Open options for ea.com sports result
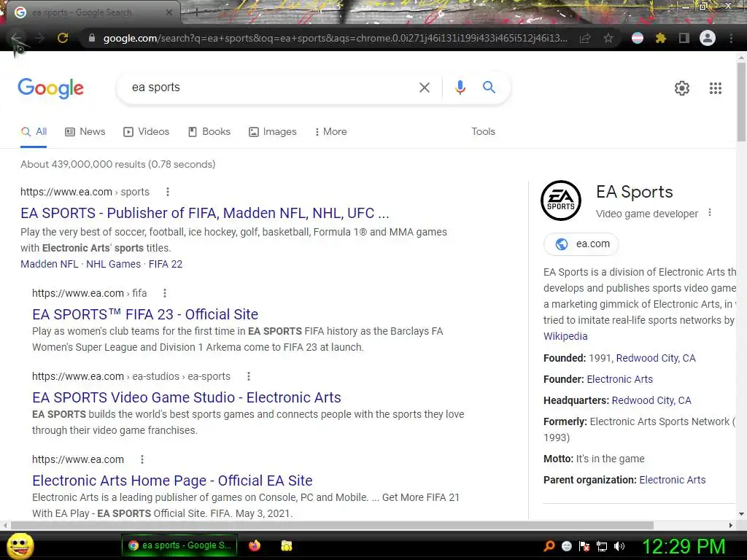The width and height of the screenshot is (747, 560). (x=167, y=192)
